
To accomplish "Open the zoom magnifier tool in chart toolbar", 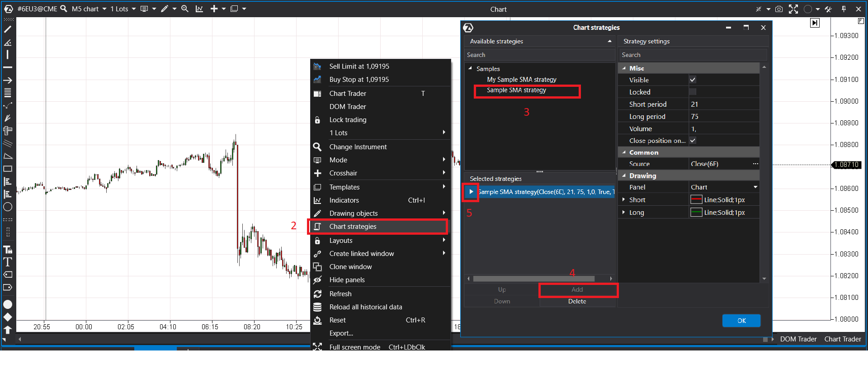I will click(185, 9).
